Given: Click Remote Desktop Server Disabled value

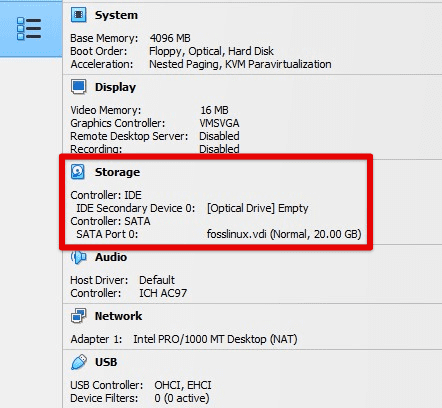Looking at the screenshot, I should [219, 136].
